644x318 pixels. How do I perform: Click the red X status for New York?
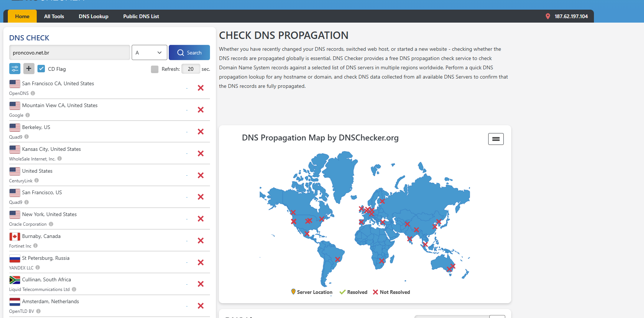pos(201,219)
